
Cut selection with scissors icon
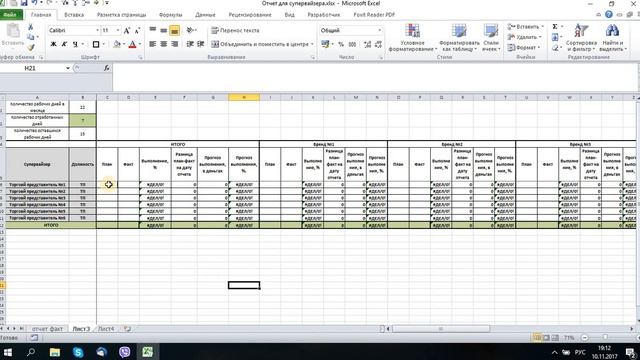pos(31,27)
